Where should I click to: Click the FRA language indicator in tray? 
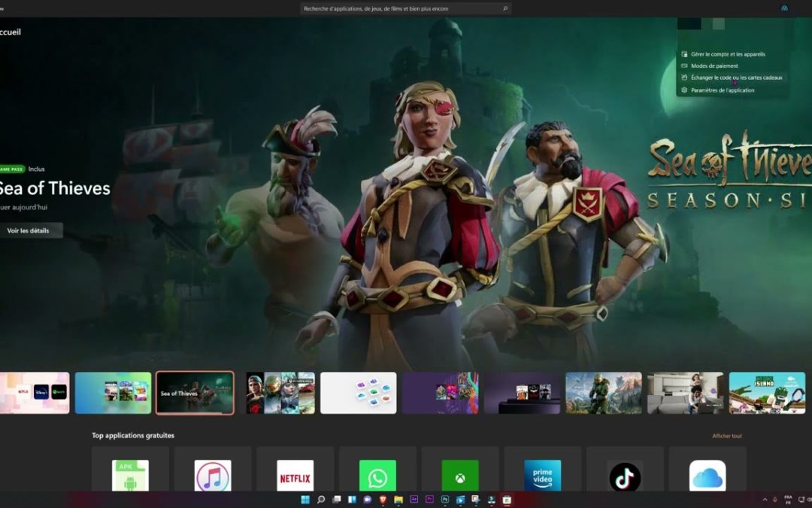(788, 500)
